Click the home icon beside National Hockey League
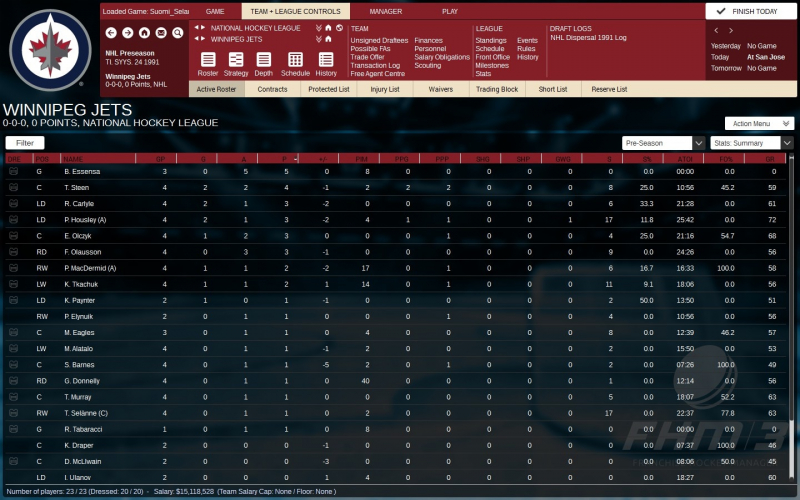 click(x=328, y=28)
